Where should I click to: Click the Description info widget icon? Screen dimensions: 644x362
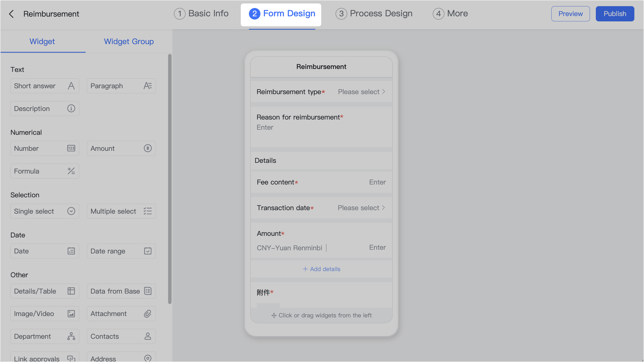click(x=71, y=108)
